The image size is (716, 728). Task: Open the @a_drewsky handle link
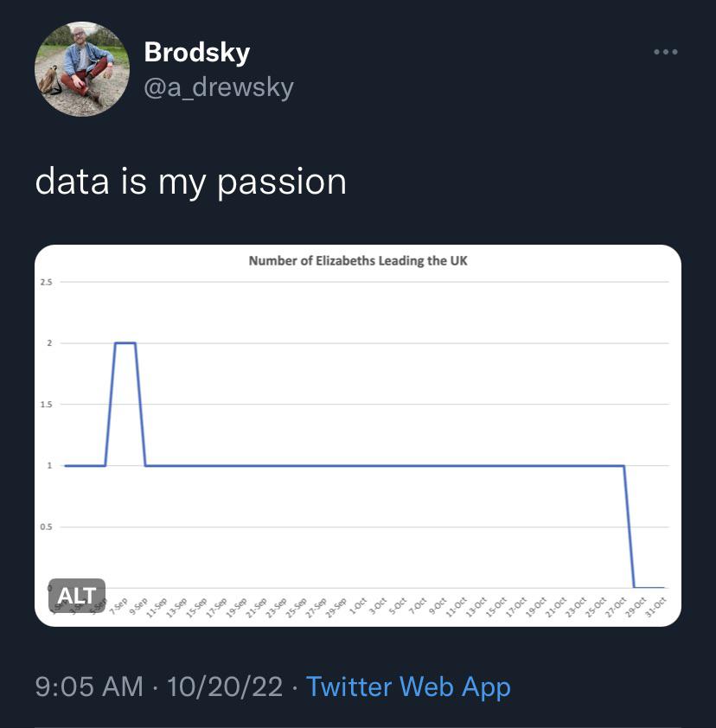click(219, 87)
